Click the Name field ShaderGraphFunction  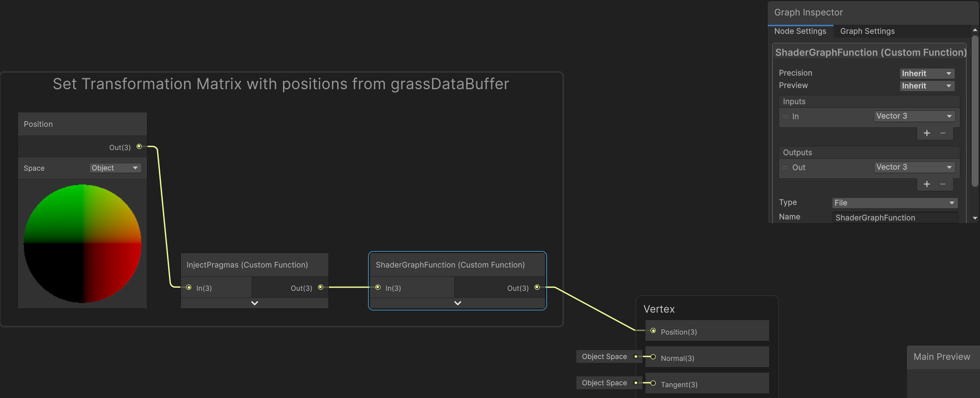[x=894, y=218]
